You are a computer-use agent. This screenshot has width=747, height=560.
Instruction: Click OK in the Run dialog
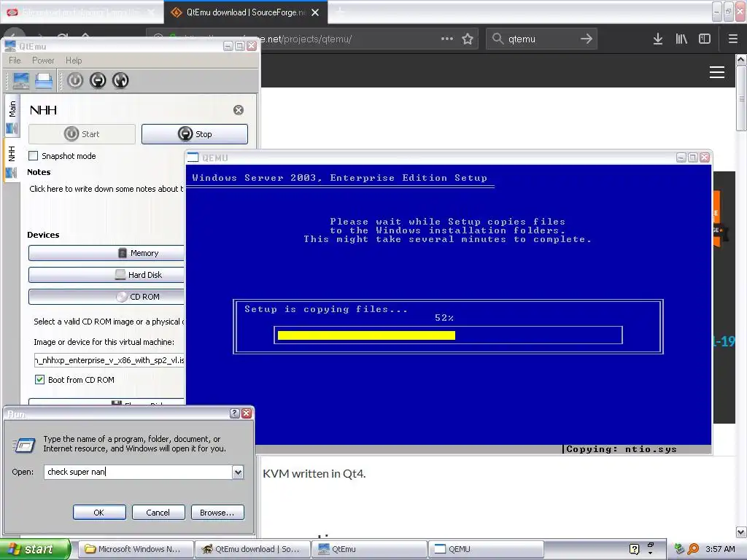99,513
